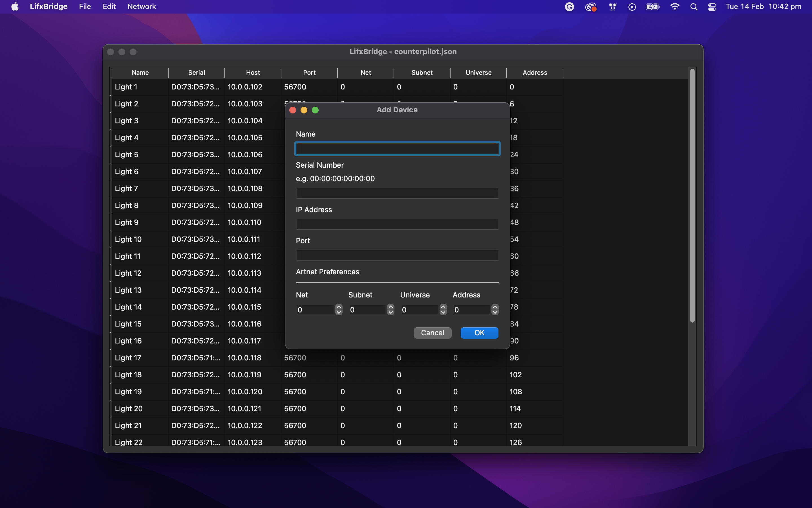Decrease the Subnet value with down arrow

click(390, 312)
